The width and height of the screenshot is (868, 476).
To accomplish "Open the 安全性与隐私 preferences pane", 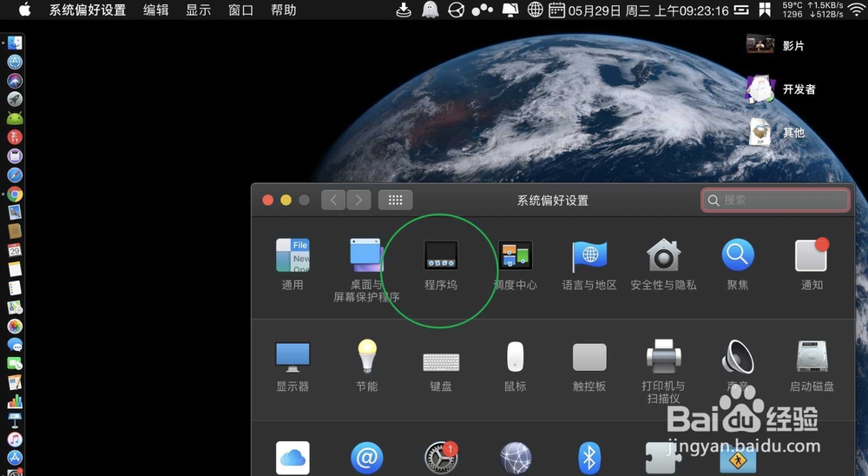I will coord(663,264).
